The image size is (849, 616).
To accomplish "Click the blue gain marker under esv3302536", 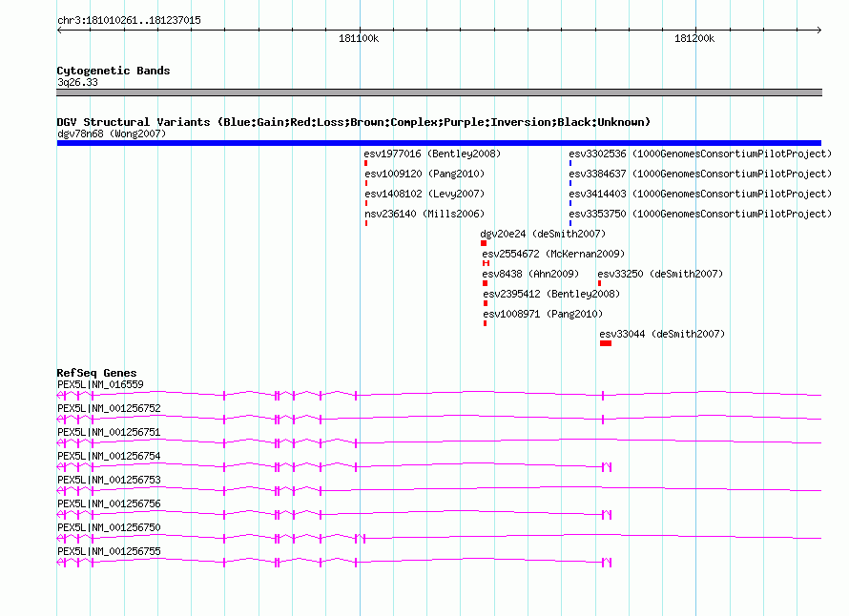I will coord(570,163).
